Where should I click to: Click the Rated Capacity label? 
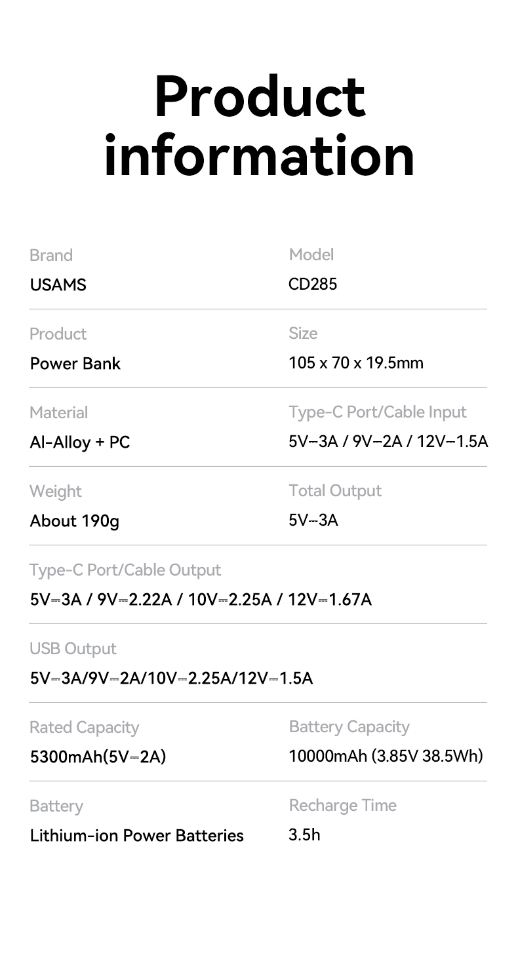click(85, 728)
